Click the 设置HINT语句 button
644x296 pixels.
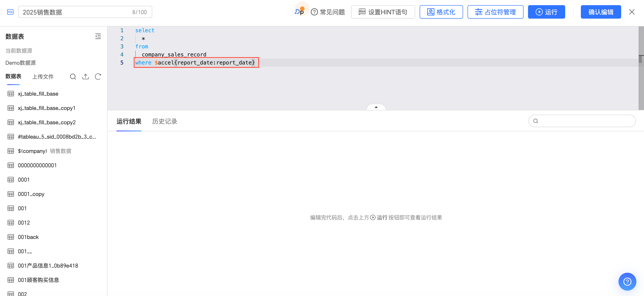(x=383, y=12)
